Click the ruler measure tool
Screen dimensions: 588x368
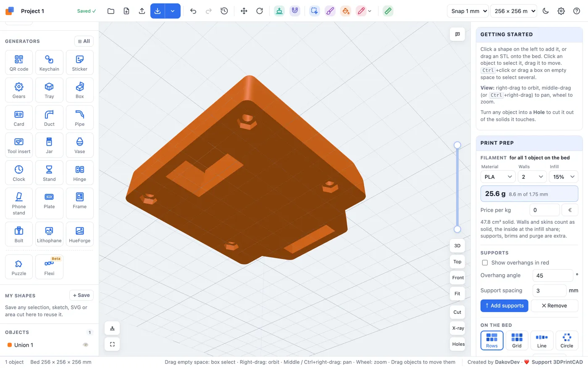388,11
